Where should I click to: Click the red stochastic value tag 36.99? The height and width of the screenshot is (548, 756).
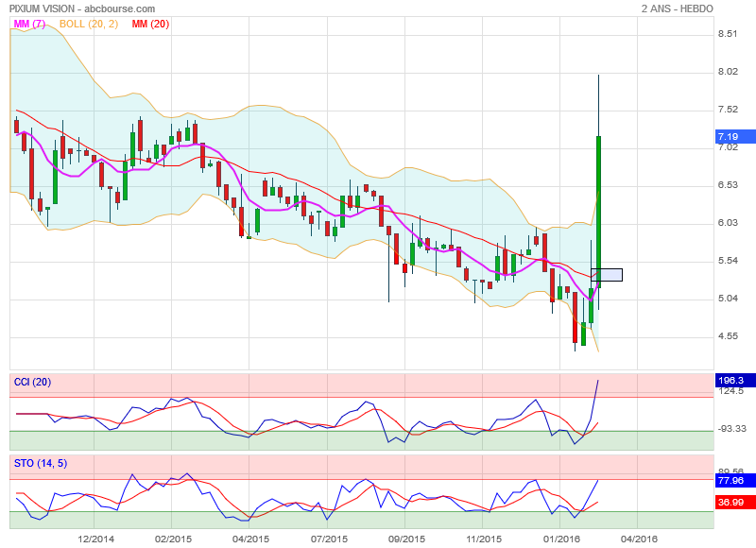click(735, 503)
